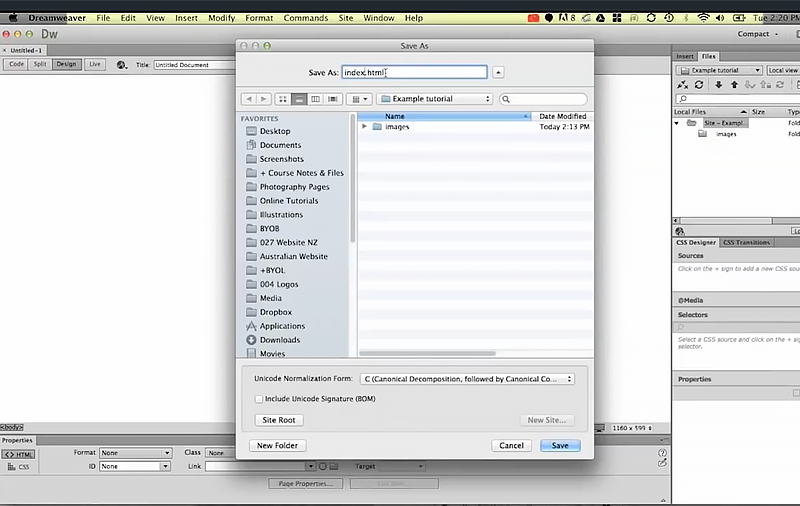Click the Check In files lock icon
This screenshot has width=800, height=506.
pos(765,85)
